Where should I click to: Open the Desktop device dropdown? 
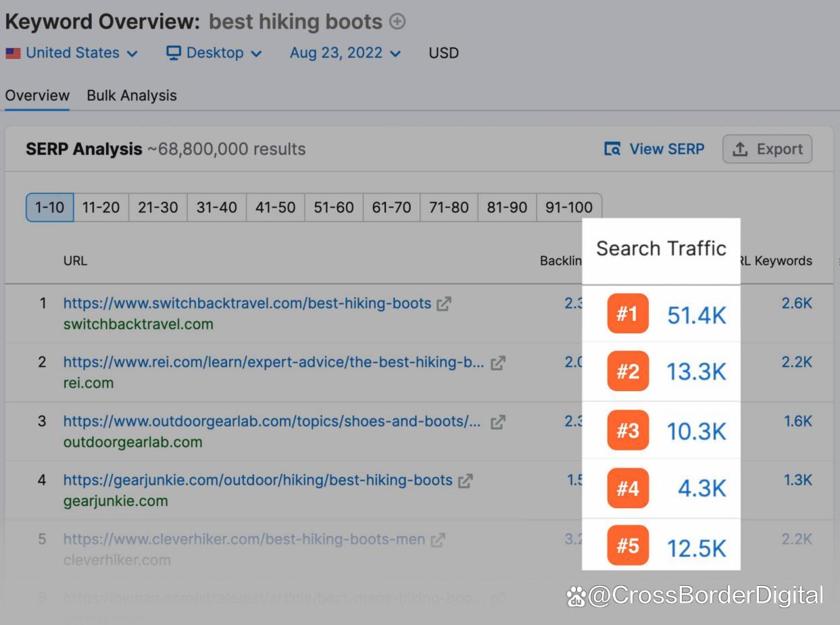point(214,53)
